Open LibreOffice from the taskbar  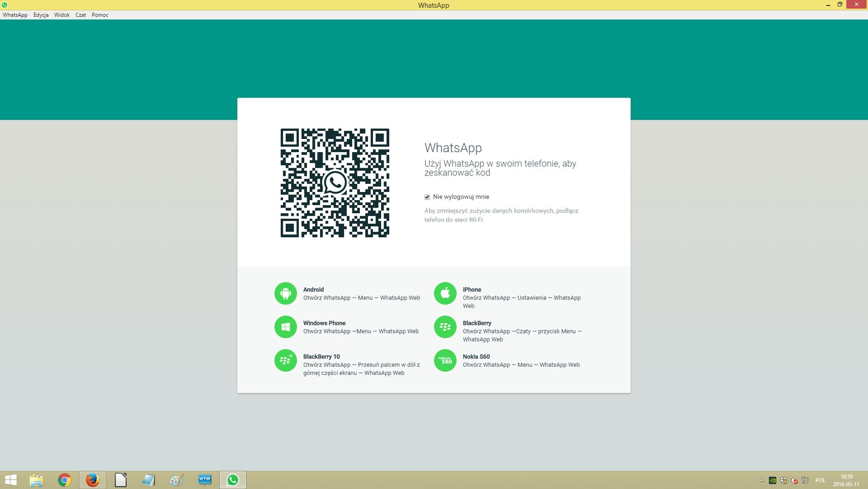point(121,480)
